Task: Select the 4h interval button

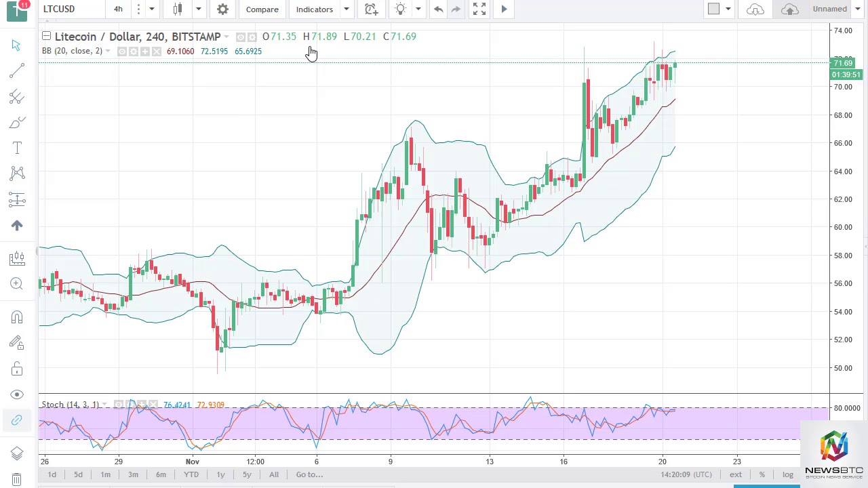Action: pyautogui.click(x=118, y=9)
